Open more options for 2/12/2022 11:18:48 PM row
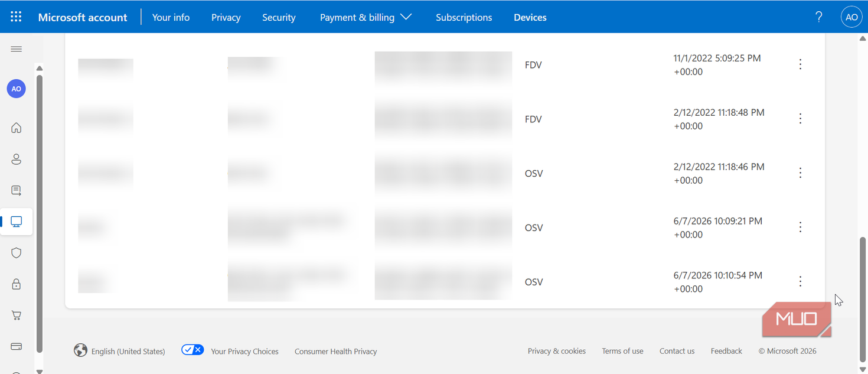Viewport: 868px width, 374px height. click(800, 119)
